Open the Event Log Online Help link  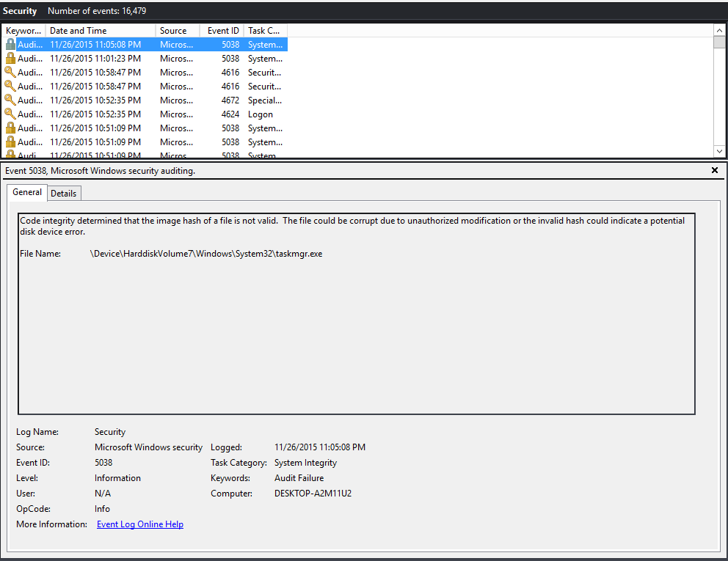pos(140,524)
